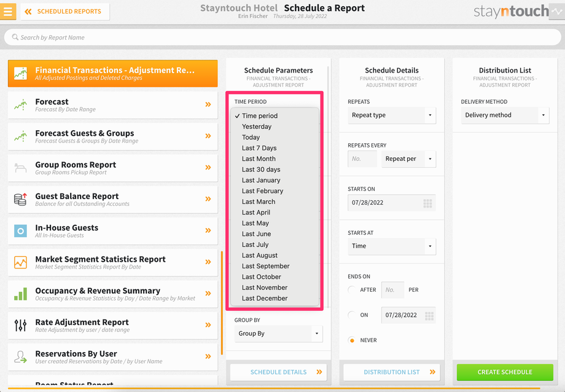Choose Last Month option
565x392 pixels.
point(275,159)
